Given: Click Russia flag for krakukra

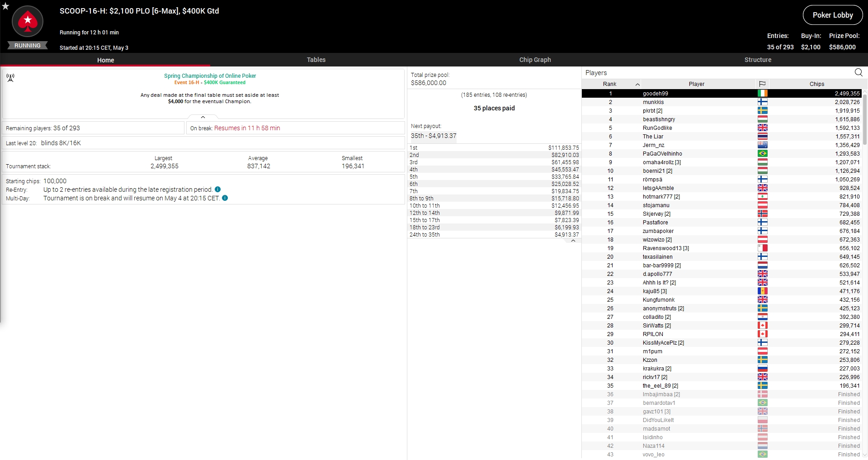Looking at the screenshot, I should click(763, 369).
